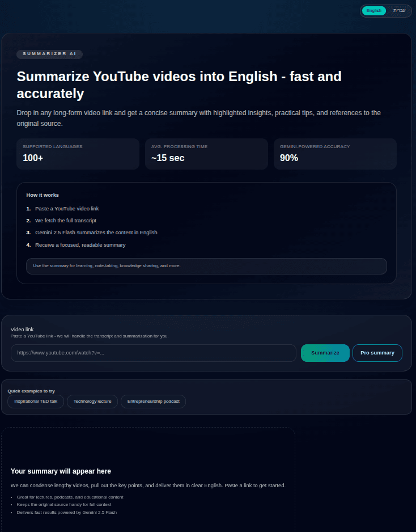
Task: Try the Inspirational TED talk example
Action: pos(35,401)
